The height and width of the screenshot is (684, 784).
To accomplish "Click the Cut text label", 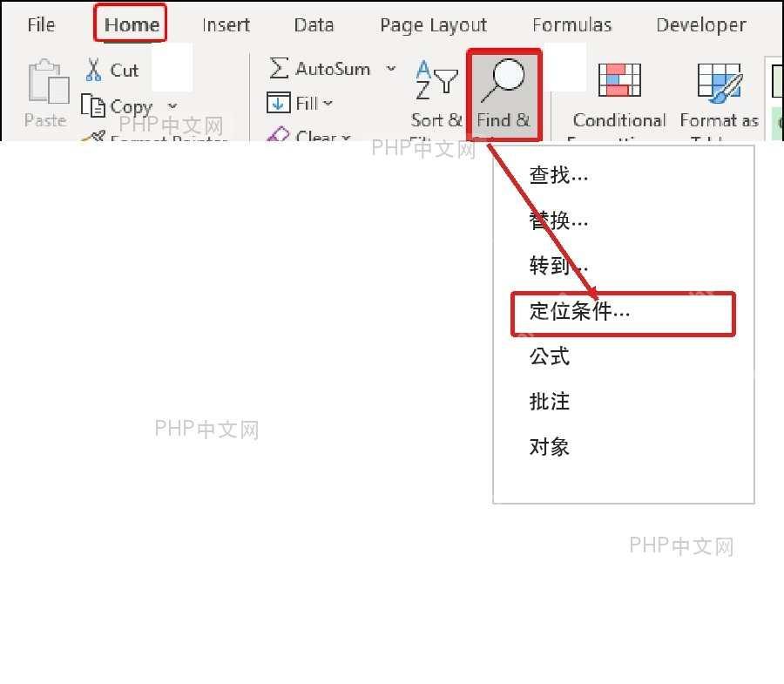I will pyautogui.click(x=124, y=70).
